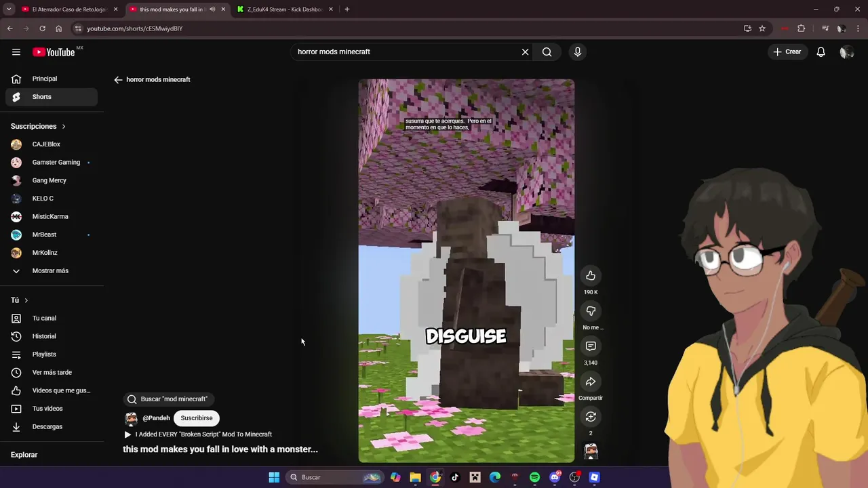
Task: Expand the Suscripciones section chevron
Action: (64, 127)
